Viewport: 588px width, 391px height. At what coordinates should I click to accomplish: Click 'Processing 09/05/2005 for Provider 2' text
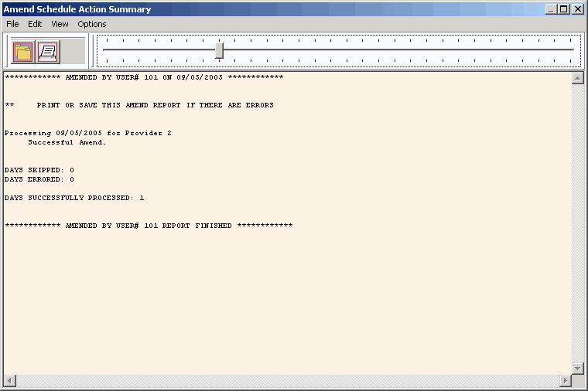[x=88, y=133]
